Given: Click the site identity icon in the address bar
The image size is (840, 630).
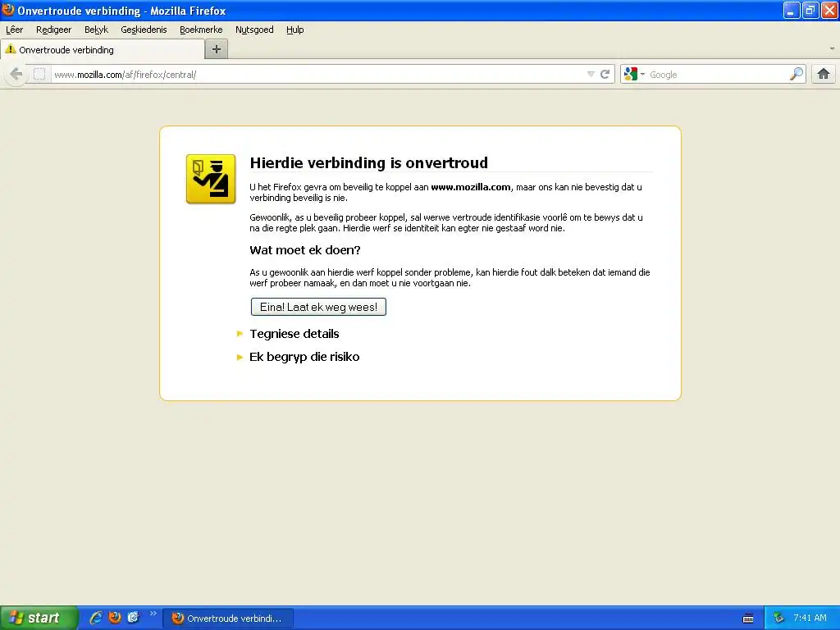Looking at the screenshot, I should click(x=39, y=74).
